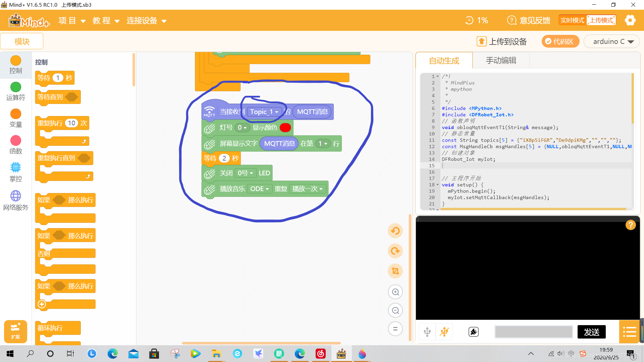This screenshot has height=362, width=644.
Task: Open NetEase Music from the taskbar
Action: coord(321,354)
